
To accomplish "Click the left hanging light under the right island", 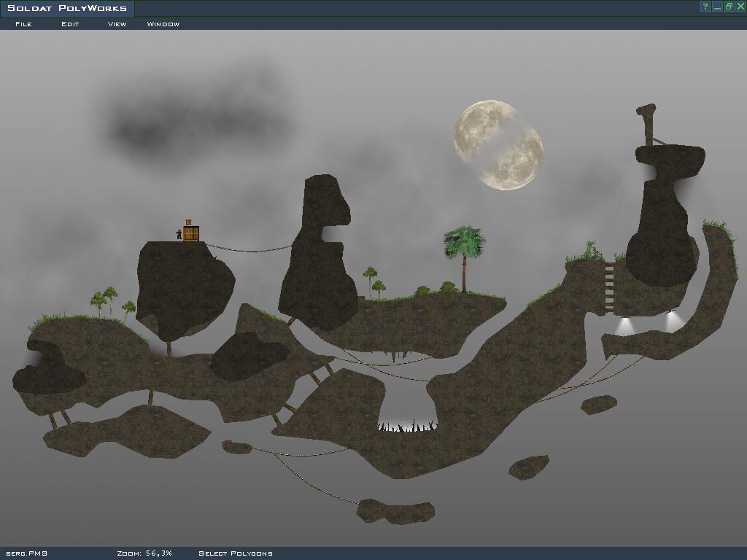I will click(x=624, y=325).
